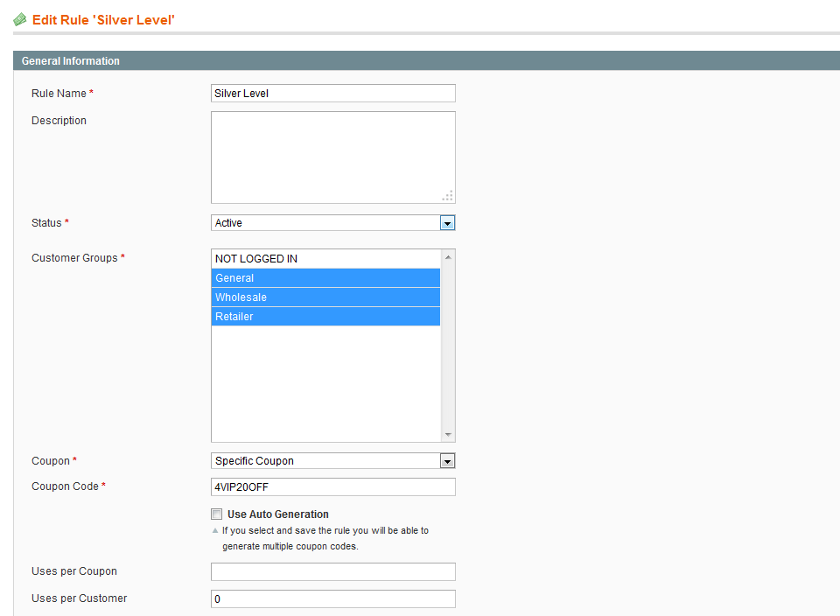Click the Customer Groups label
This screenshot has height=616, width=840.
[74, 257]
